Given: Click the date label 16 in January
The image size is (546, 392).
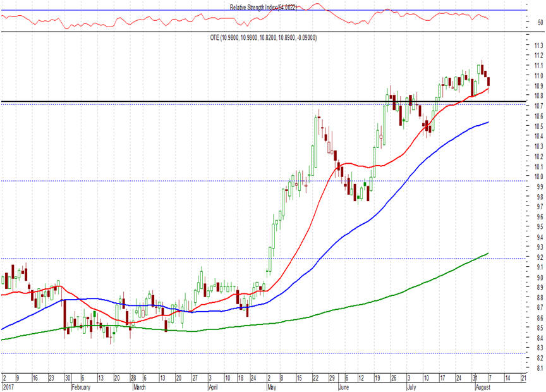Looking at the screenshot, I should point(35,378).
